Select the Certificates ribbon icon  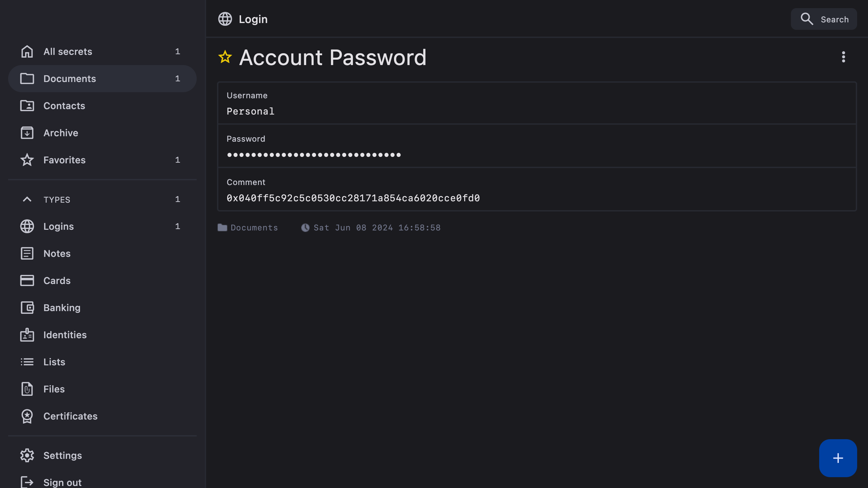point(27,416)
